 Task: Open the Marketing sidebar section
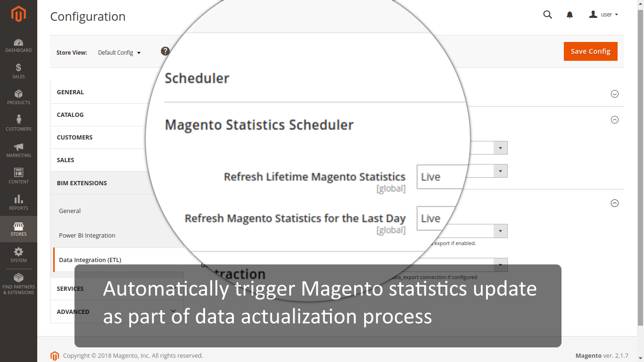18,150
